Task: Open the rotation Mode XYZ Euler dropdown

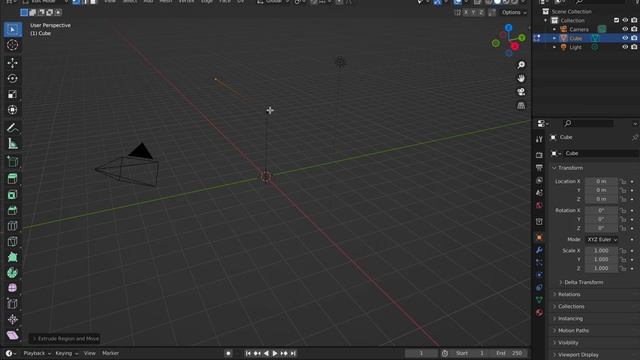Action: [602, 240]
